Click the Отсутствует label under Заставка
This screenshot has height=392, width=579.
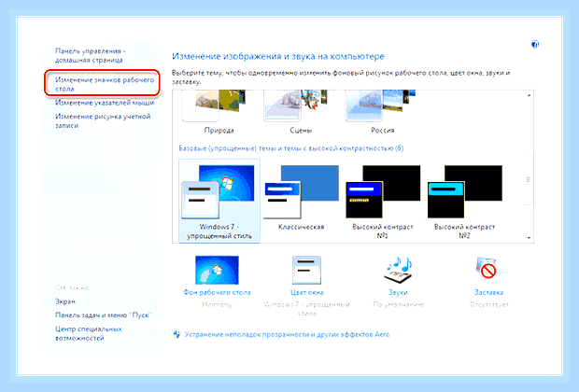(x=489, y=304)
